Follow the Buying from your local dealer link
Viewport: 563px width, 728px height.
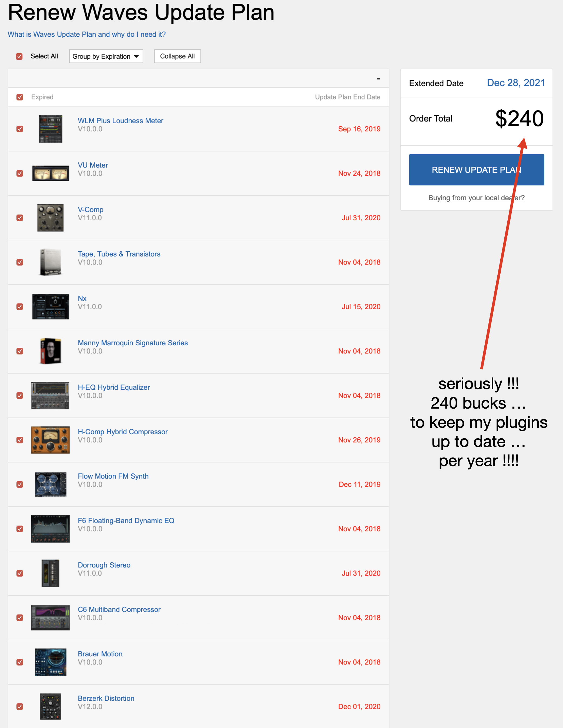tap(476, 198)
